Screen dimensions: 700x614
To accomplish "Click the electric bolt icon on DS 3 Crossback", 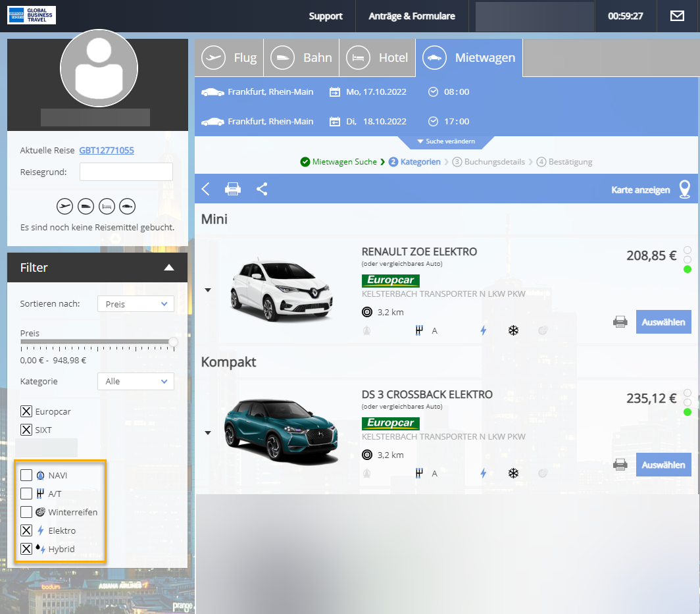I will (484, 473).
